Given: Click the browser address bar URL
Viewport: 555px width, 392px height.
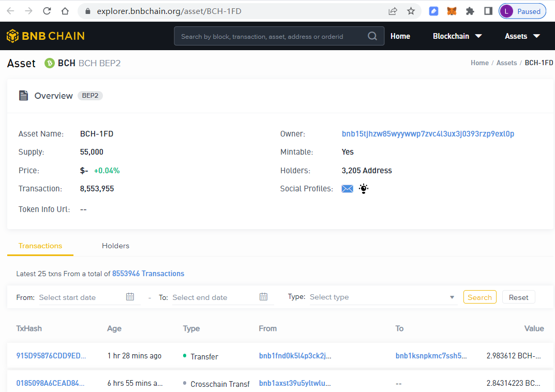Looking at the screenshot, I should point(169,11).
